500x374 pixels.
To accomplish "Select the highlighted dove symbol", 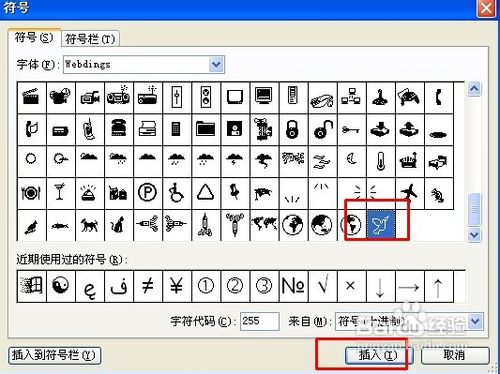I will coord(380,225).
